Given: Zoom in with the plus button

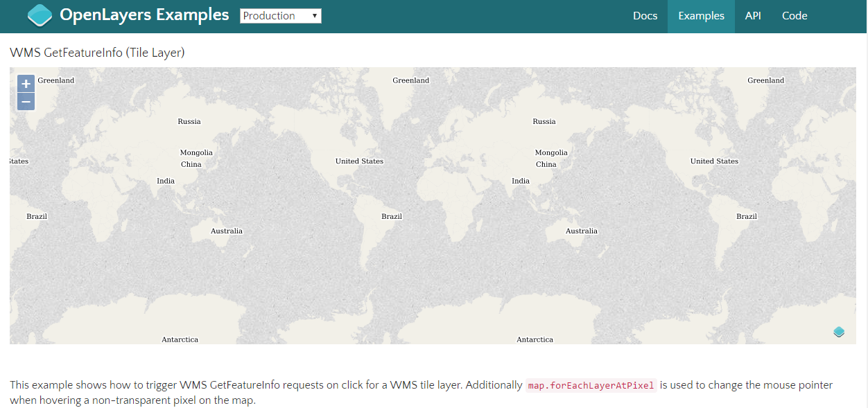Looking at the screenshot, I should 26,84.
